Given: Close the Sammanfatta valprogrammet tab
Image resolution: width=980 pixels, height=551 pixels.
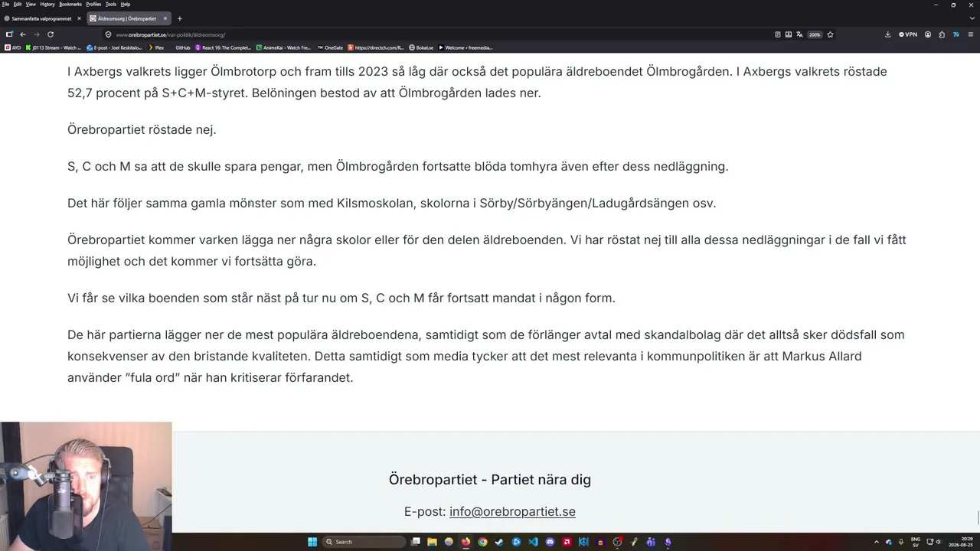Looking at the screenshot, I should click(x=79, y=18).
